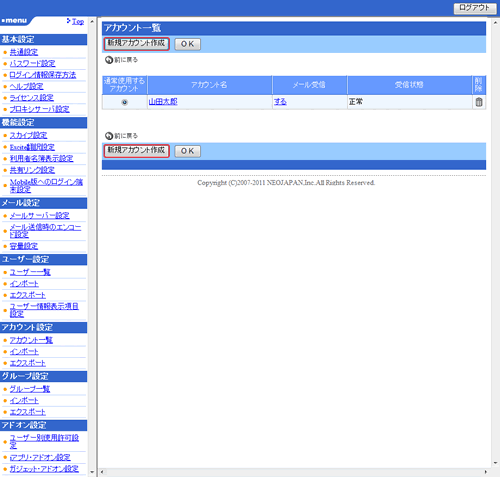
Task: Go to Top link in menu
Action: [x=78, y=22]
